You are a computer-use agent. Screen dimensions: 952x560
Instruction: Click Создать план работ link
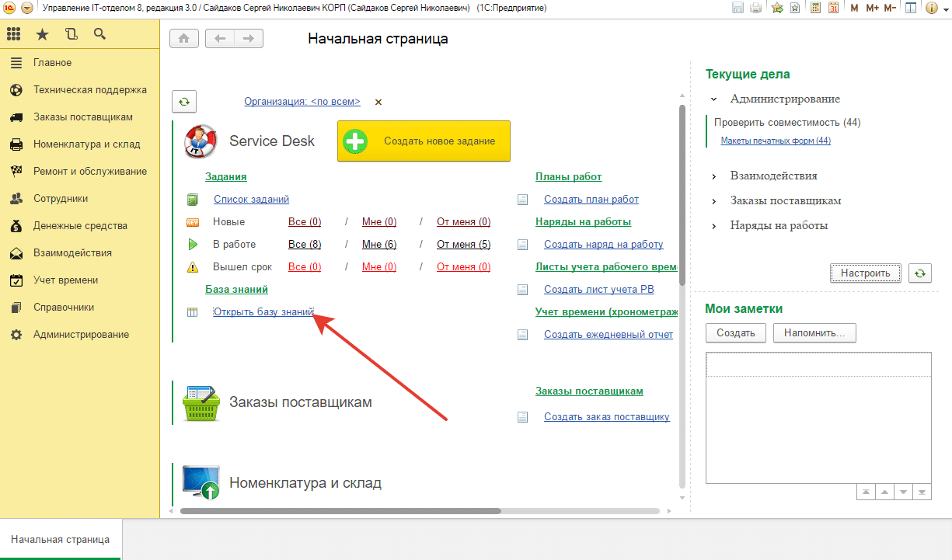(x=591, y=199)
